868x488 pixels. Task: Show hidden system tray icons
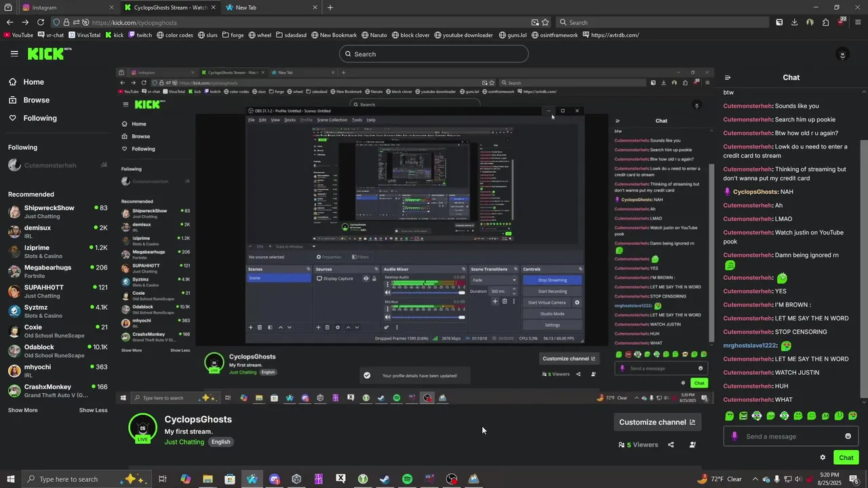coord(756,479)
